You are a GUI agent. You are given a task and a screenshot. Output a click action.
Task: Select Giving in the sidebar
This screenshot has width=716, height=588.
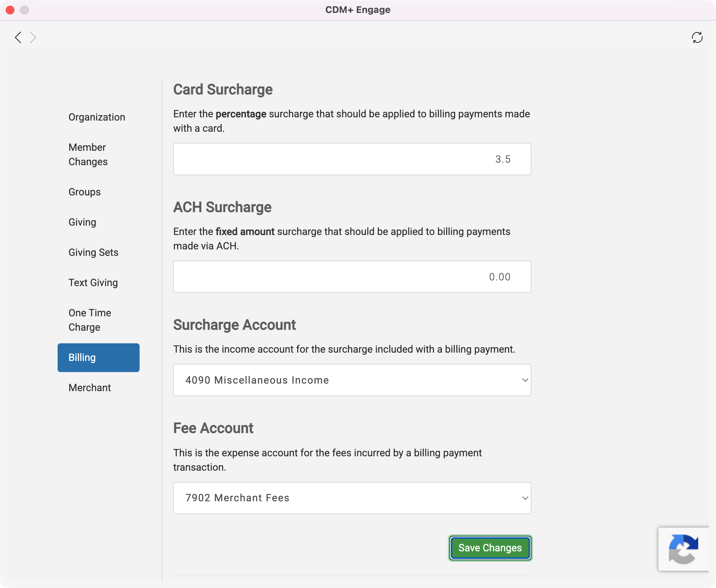point(82,222)
